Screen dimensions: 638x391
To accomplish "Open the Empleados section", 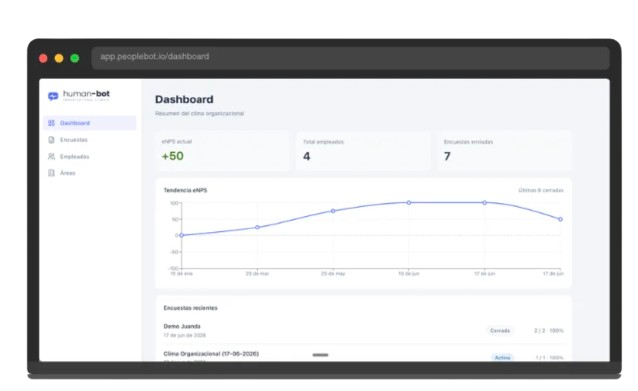I will (x=90, y=157).
